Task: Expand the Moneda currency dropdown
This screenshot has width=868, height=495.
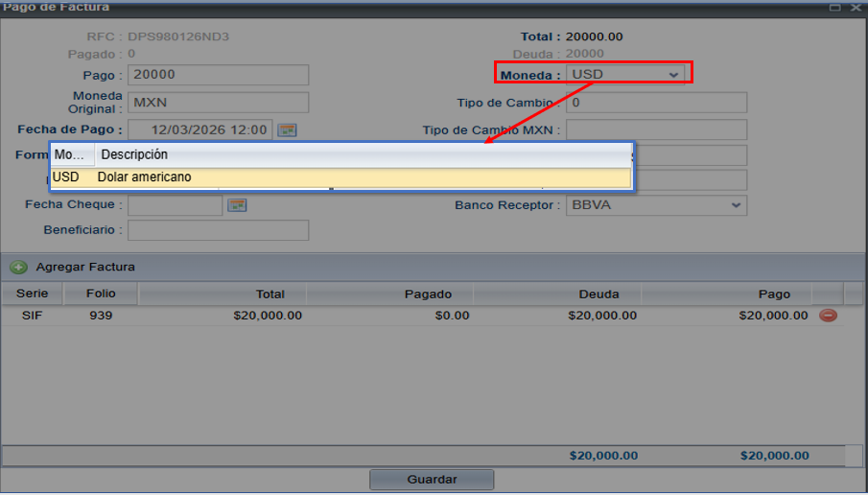Action: (674, 74)
